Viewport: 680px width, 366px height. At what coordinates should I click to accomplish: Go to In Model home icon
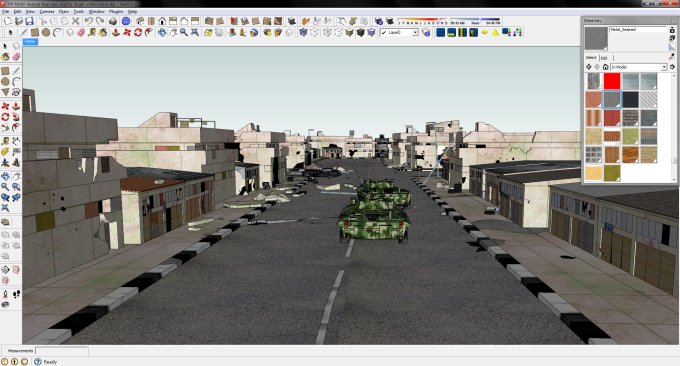tap(605, 67)
